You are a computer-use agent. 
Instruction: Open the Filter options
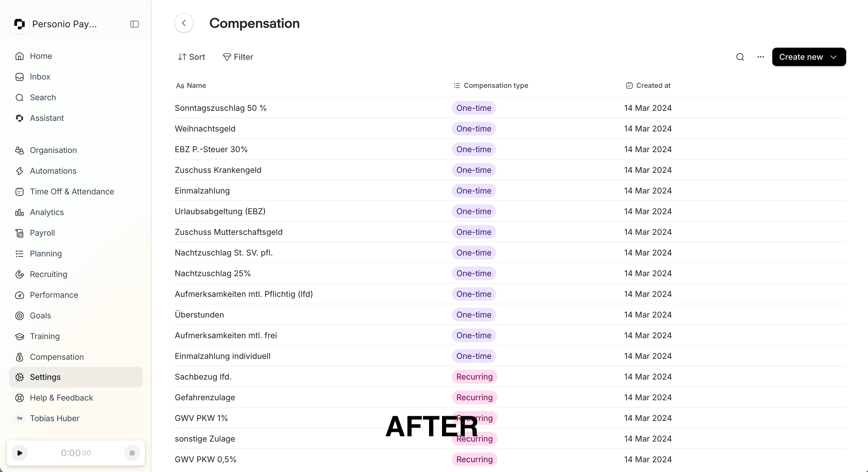[x=238, y=57]
